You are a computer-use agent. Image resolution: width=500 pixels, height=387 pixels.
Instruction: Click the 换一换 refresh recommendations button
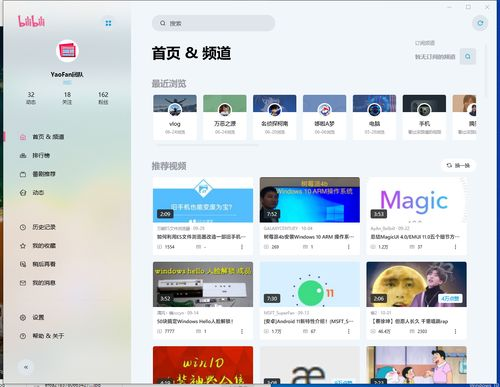458,165
